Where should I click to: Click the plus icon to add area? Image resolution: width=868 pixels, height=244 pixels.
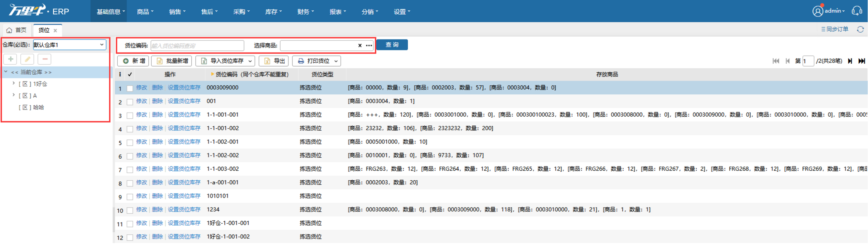click(10, 59)
